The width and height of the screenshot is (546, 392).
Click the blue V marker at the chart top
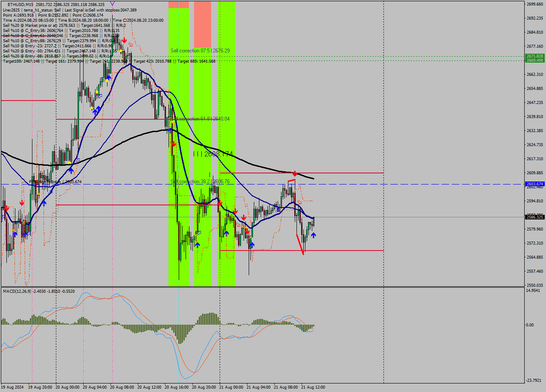[112, 3]
